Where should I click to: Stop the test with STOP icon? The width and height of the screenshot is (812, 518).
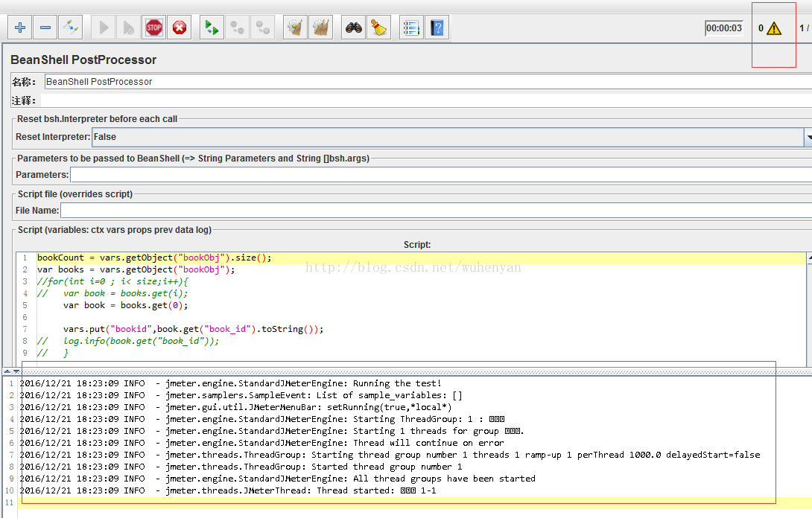coord(153,28)
